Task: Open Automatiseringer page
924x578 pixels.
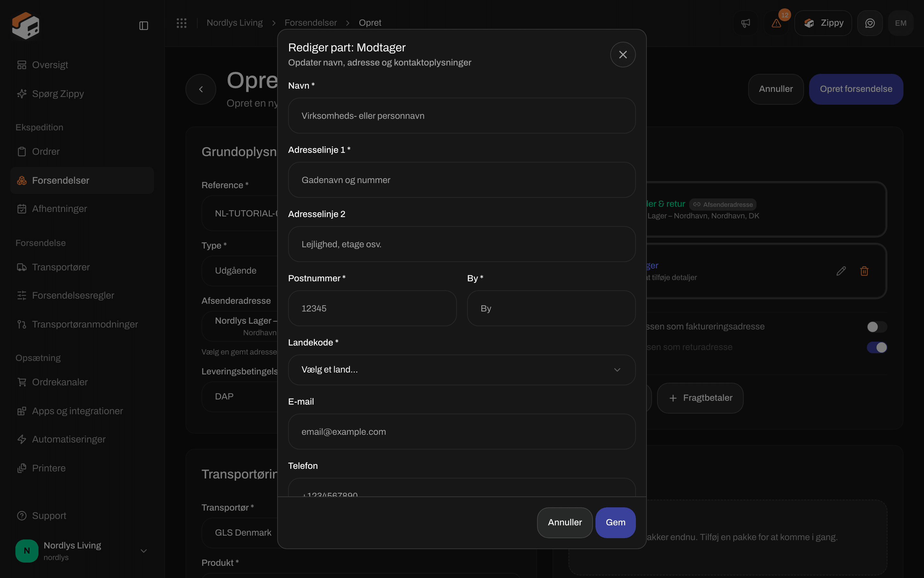Action: click(82, 439)
